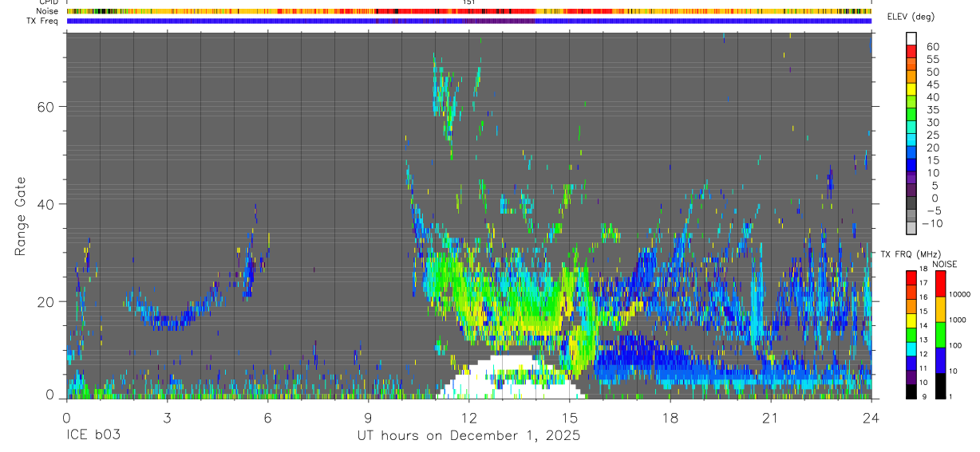
Task: Click the blue TX Freq strip above the plot
Action: [468, 21]
